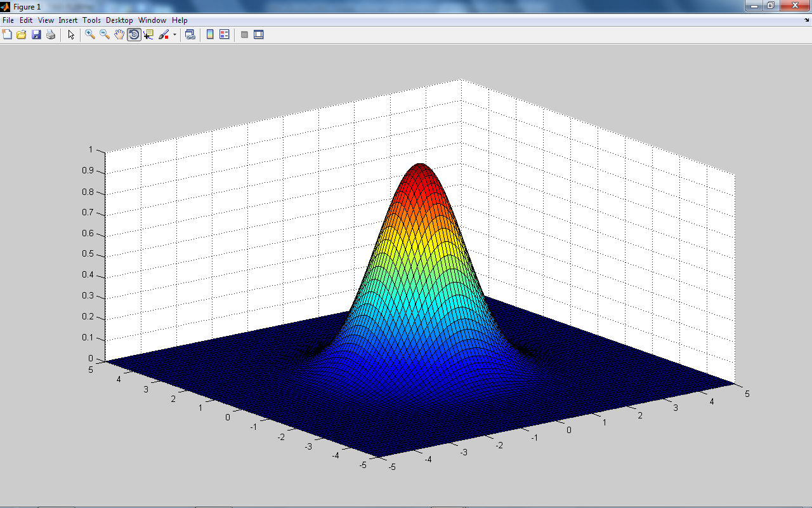Image resolution: width=812 pixels, height=508 pixels.
Task: Click the dock figure arrow at menu bar end
Action: (806, 20)
